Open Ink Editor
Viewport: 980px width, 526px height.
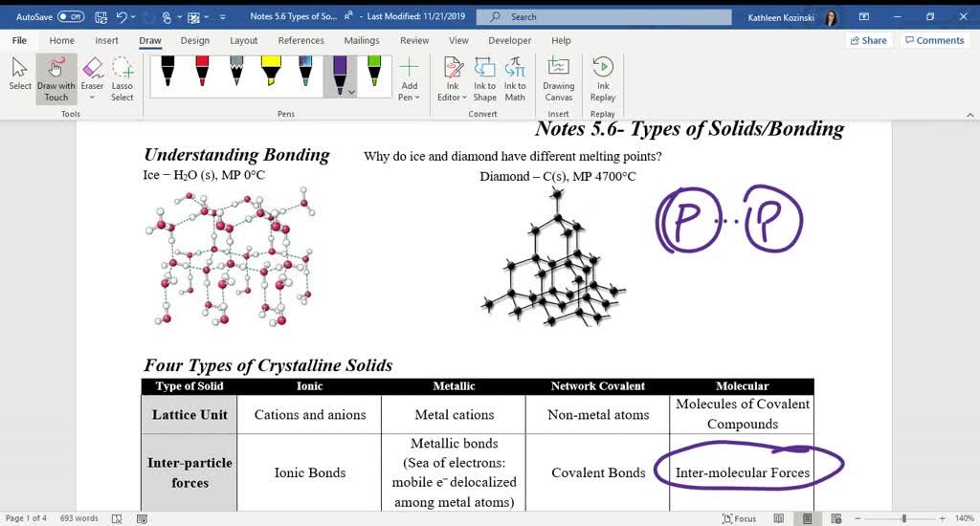click(x=452, y=79)
